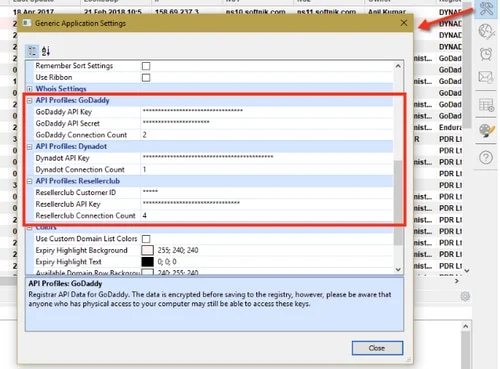Screen dimensions: 500x369
Task: Edit the GoDaddy Connection Count value
Action: coord(267,135)
